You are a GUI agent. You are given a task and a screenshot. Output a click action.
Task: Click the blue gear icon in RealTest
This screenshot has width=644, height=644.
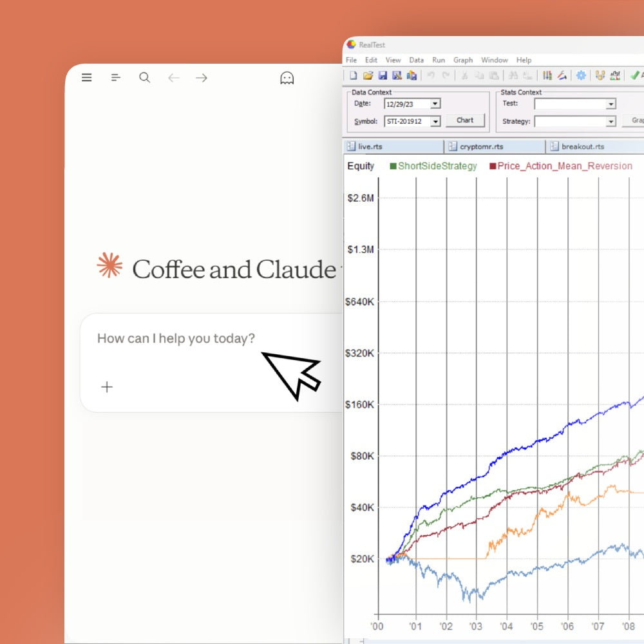581,75
